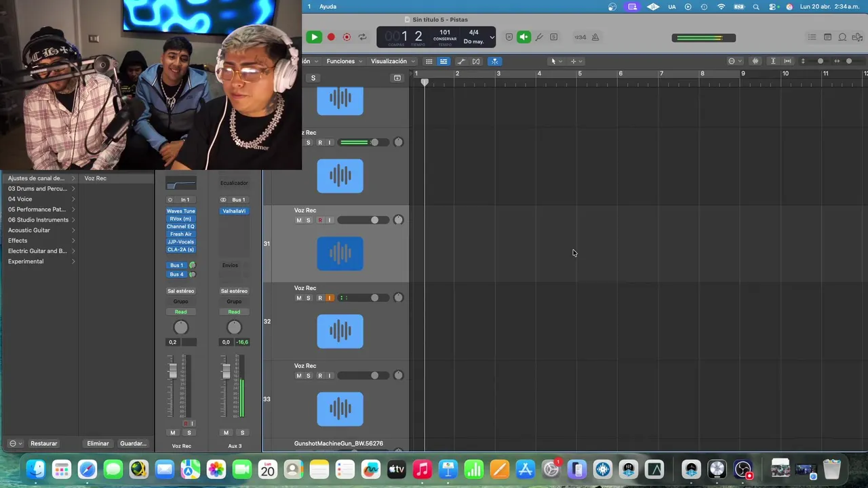Open the List Editors icon
Screen dimensions: 868x488
(812, 37)
